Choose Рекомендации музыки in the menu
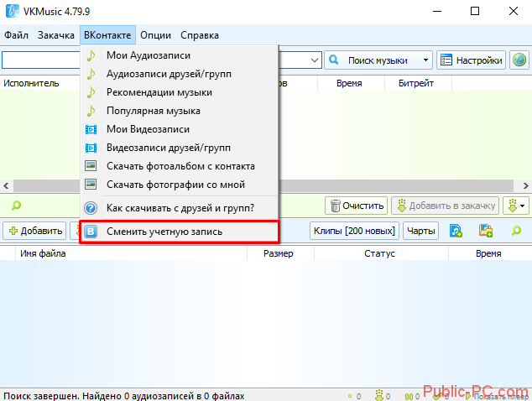532x401 pixels. click(x=179, y=92)
